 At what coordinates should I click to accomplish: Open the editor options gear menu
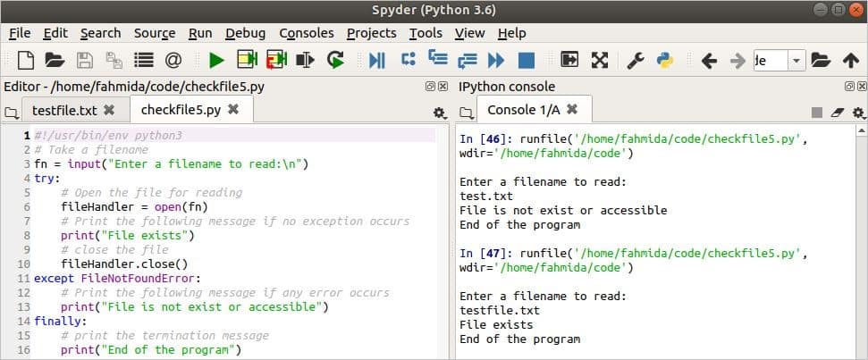(440, 113)
